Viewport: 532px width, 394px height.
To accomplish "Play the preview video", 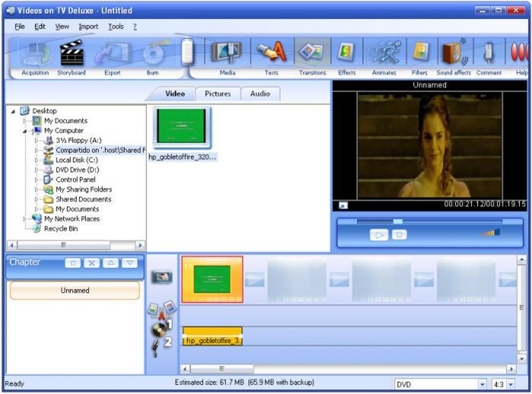I will pyautogui.click(x=379, y=235).
